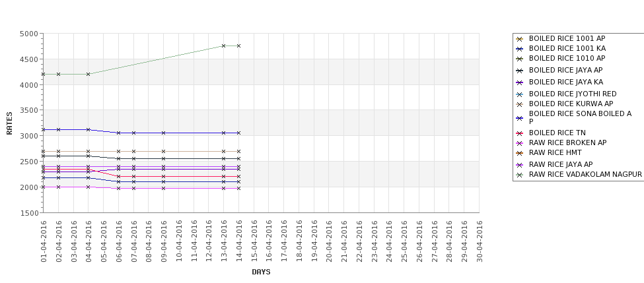Click the 09-04-2016 date label

163,241
